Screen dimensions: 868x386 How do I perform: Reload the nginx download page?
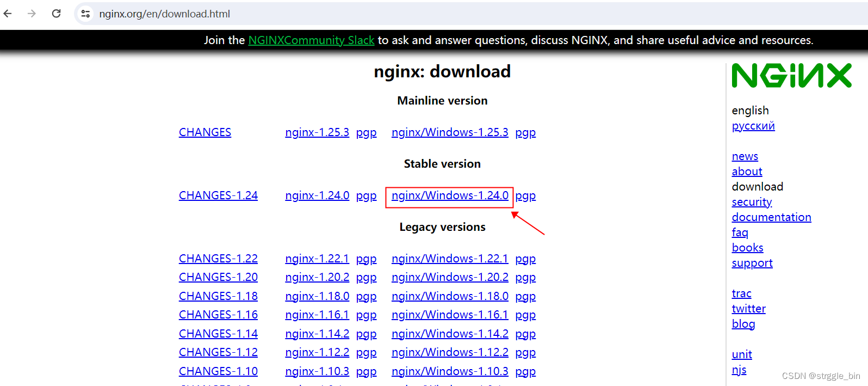[56, 14]
